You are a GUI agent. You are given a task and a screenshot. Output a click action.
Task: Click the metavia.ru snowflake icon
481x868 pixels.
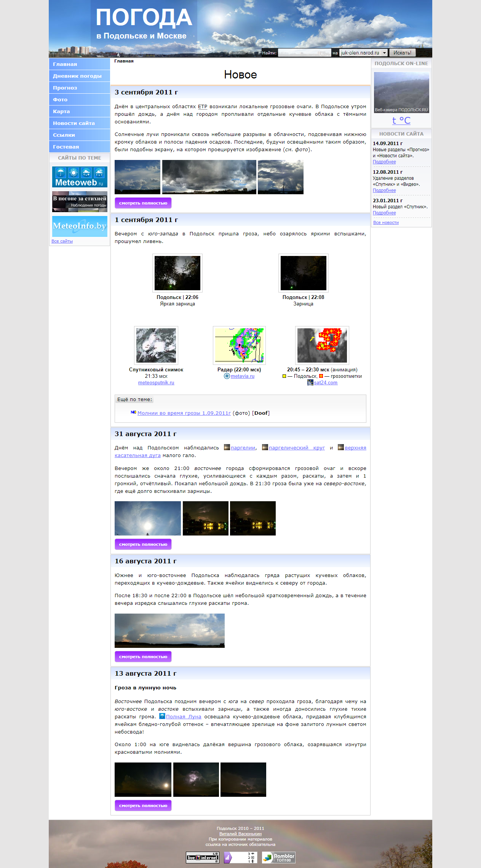coord(227,376)
